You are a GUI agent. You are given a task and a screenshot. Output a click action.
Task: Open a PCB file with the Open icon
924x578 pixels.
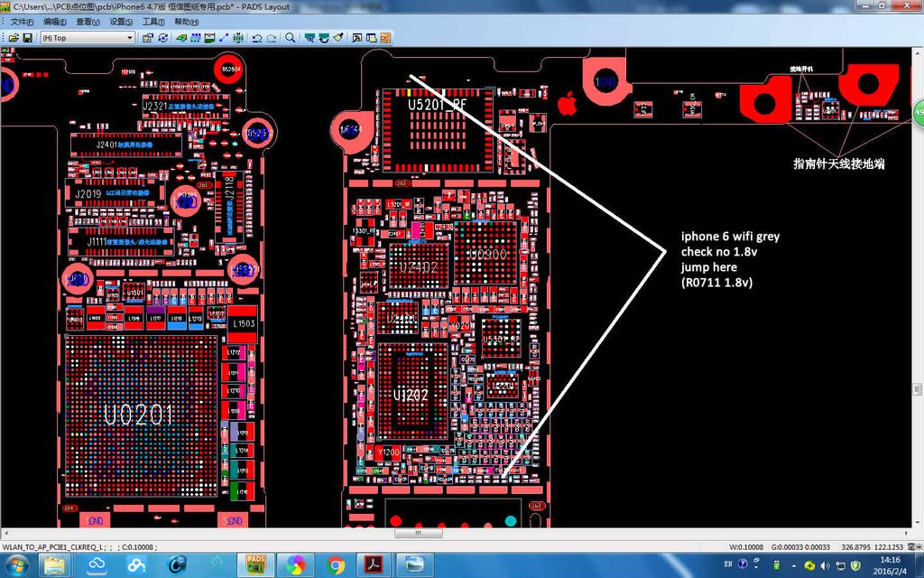point(14,38)
